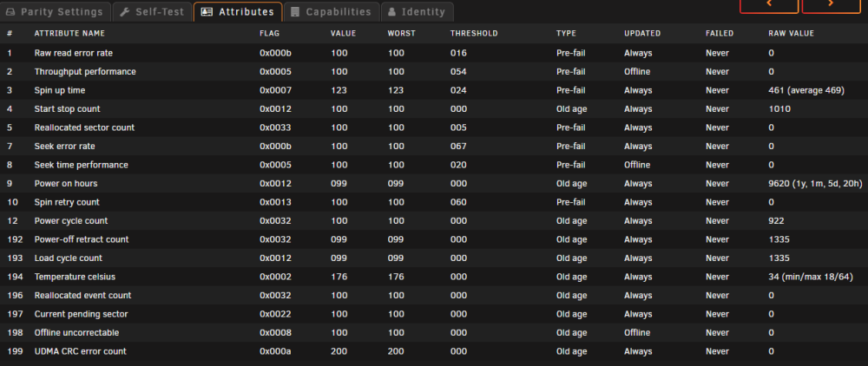Select the Raw read error rate row
The height and width of the screenshot is (366, 868).
[434, 53]
